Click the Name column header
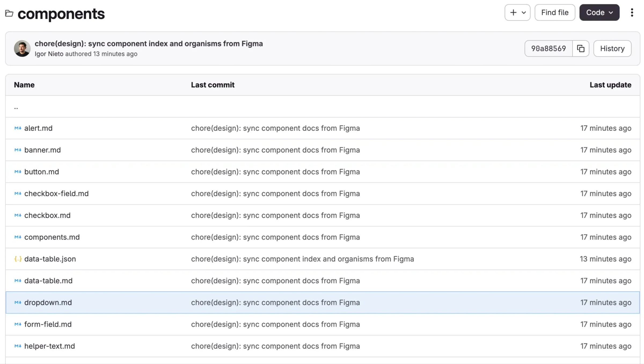Screen dimensions: 644x364 [x=24, y=85]
